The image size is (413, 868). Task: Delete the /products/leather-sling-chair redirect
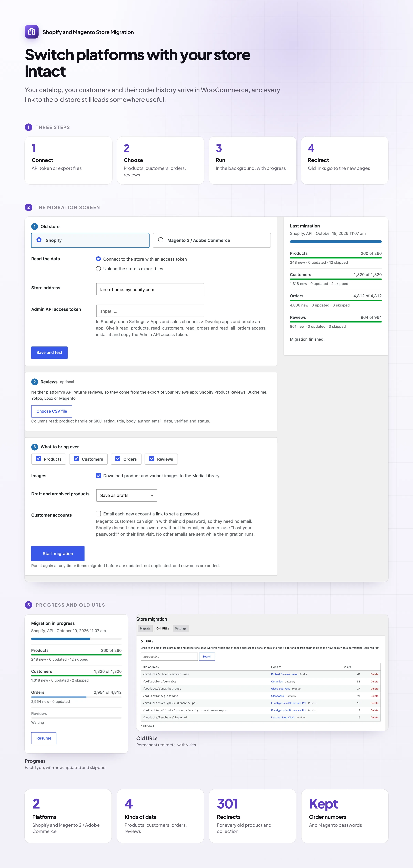(374, 717)
